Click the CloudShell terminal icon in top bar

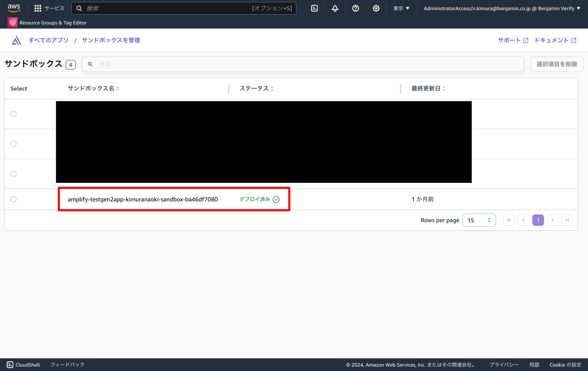(314, 8)
